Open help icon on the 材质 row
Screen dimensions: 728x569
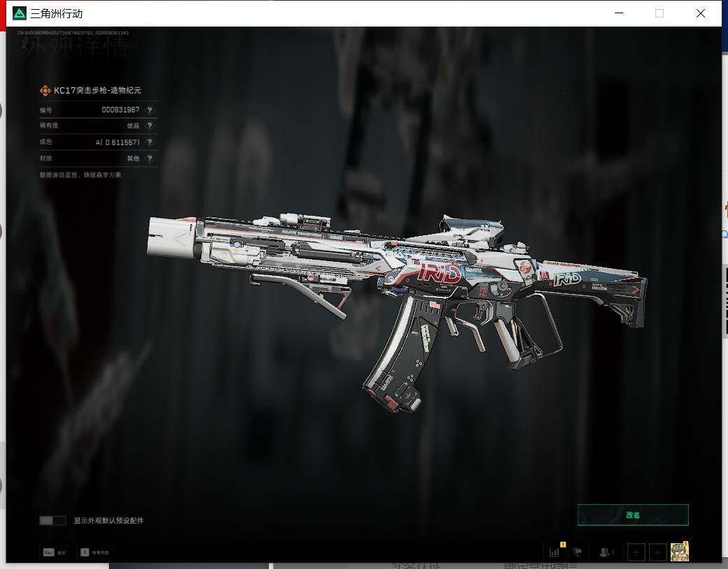(x=150, y=158)
